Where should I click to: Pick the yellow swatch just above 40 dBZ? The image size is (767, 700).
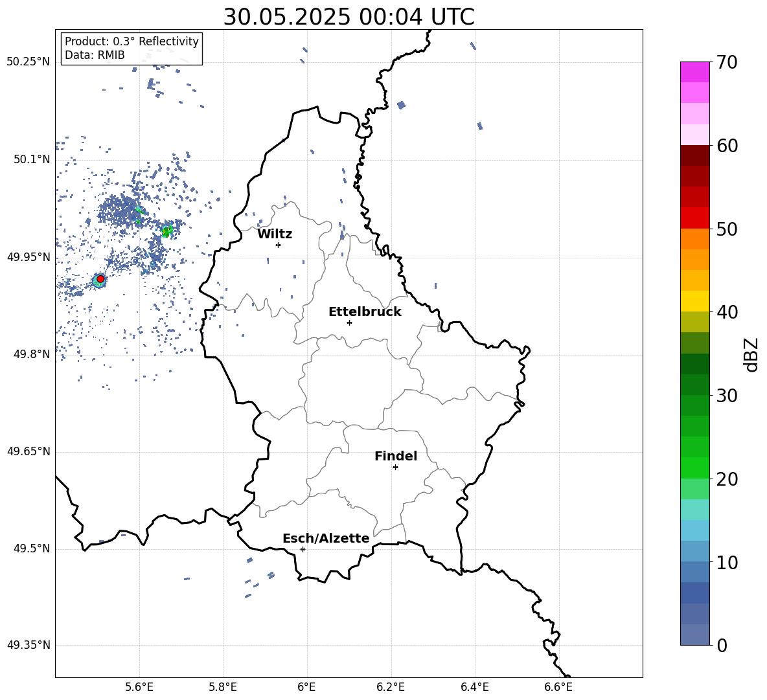pyautogui.click(x=694, y=301)
